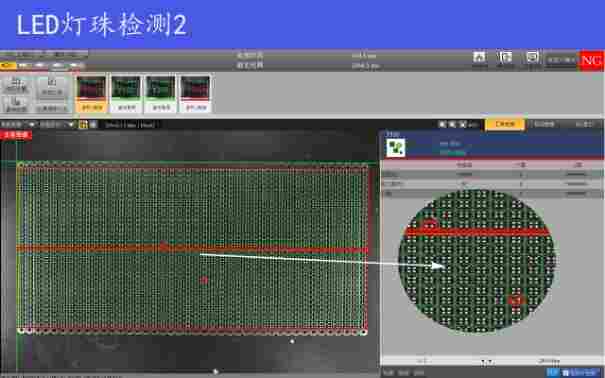
Task: Click the middle white icon in the header
Action: click(x=505, y=58)
